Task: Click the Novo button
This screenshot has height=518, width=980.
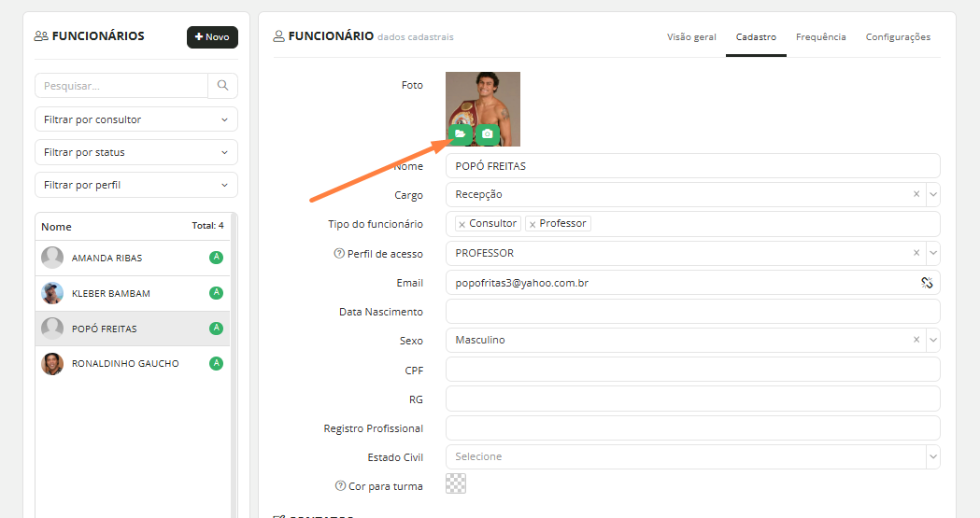Action: click(x=212, y=36)
